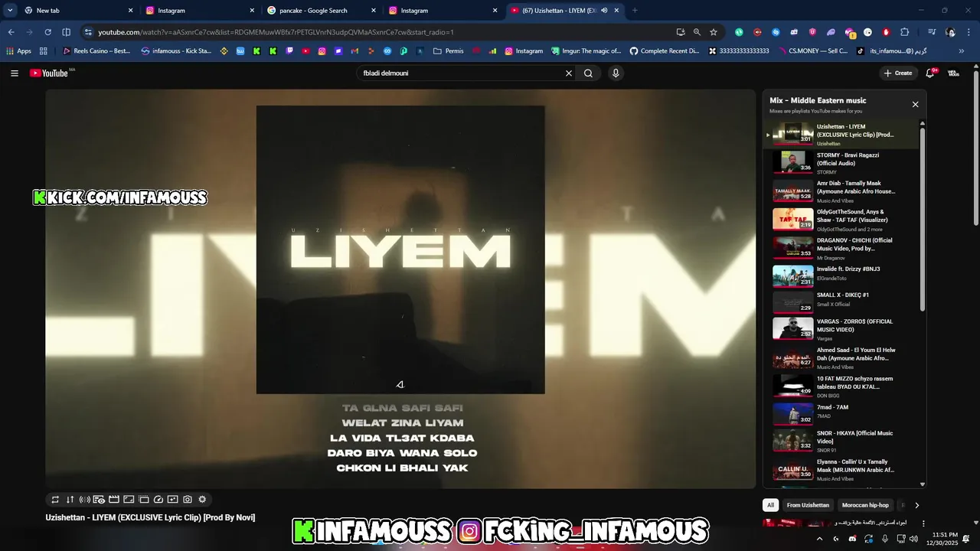Toggle the sound boost icon under the video
This screenshot has height=551, width=980.
(x=84, y=499)
